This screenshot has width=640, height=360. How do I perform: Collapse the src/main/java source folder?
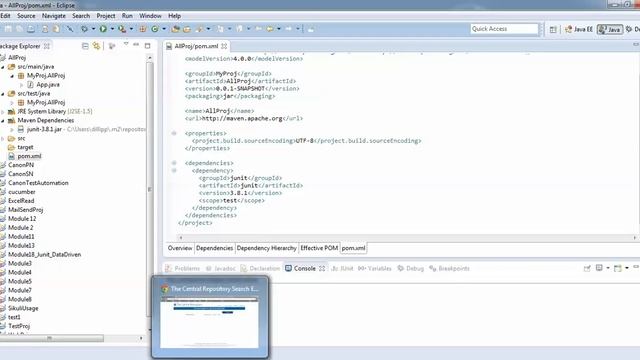tap(3, 67)
